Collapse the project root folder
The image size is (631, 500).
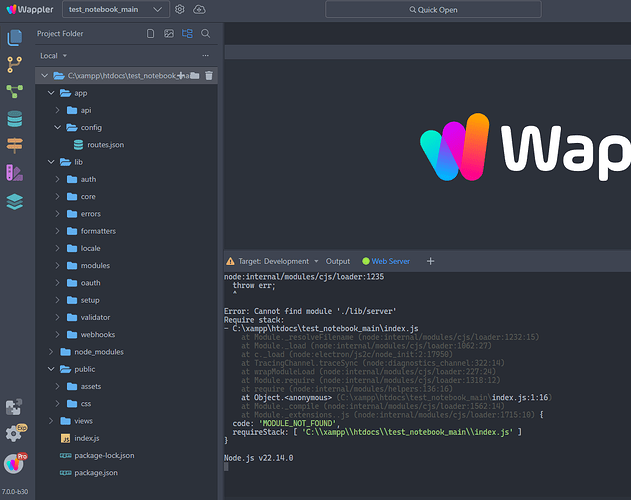point(45,76)
